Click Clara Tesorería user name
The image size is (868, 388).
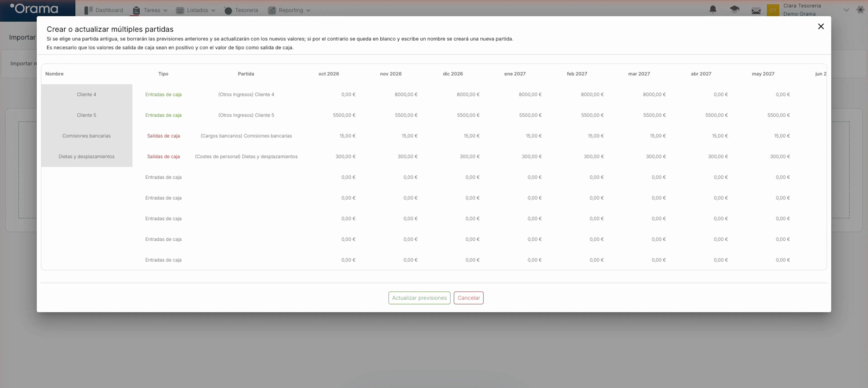coord(802,6)
